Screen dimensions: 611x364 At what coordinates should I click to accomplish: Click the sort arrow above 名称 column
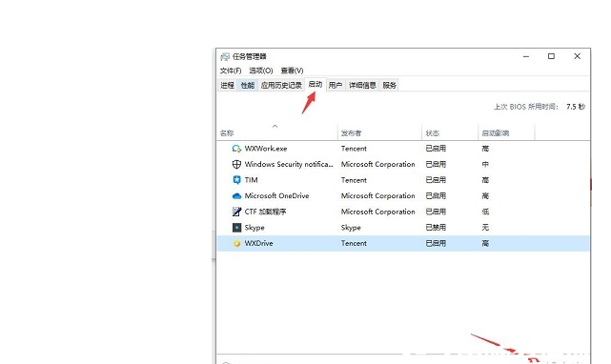[x=275, y=127]
